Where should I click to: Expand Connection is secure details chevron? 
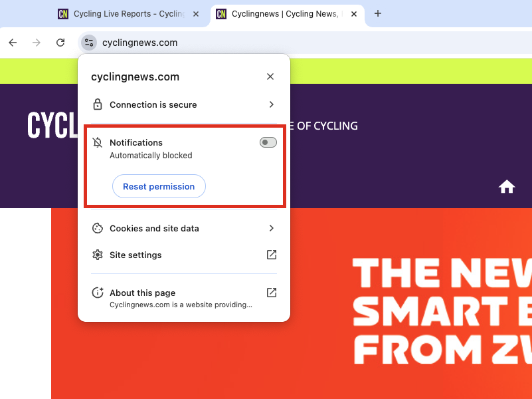271,104
